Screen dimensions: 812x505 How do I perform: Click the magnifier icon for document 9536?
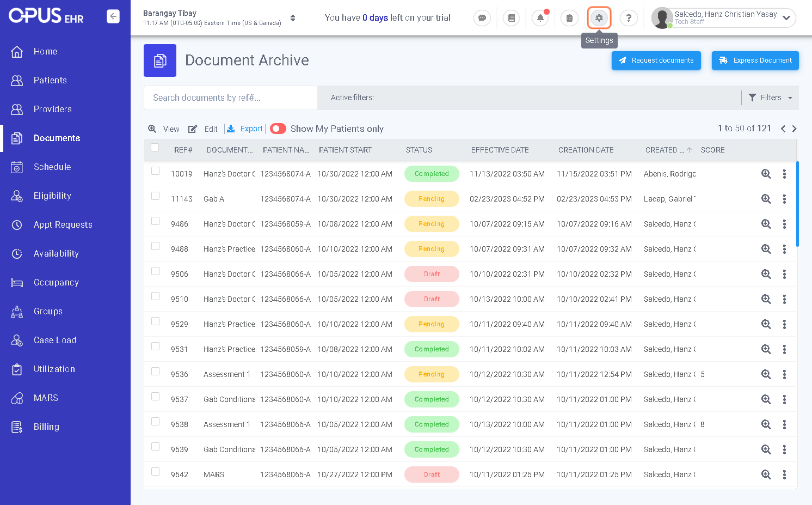pos(766,374)
